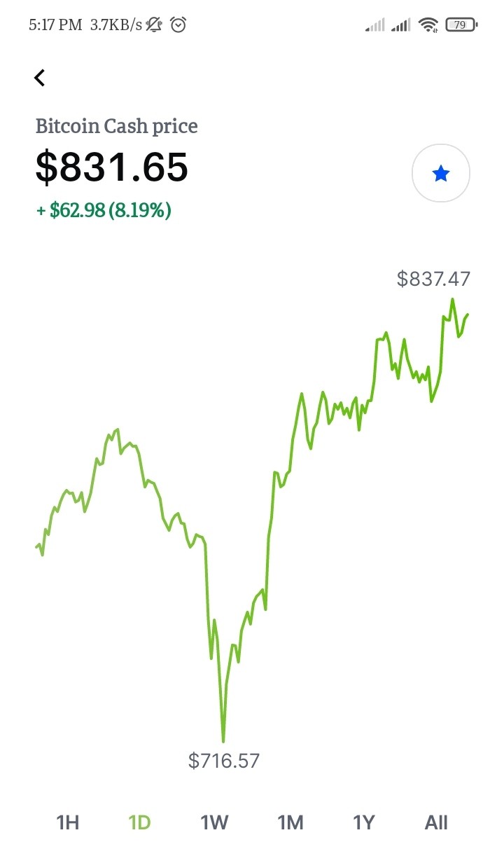The image size is (504, 842).
Task: Tap the chart's lowest dip point
Action: [x=223, y=740]
